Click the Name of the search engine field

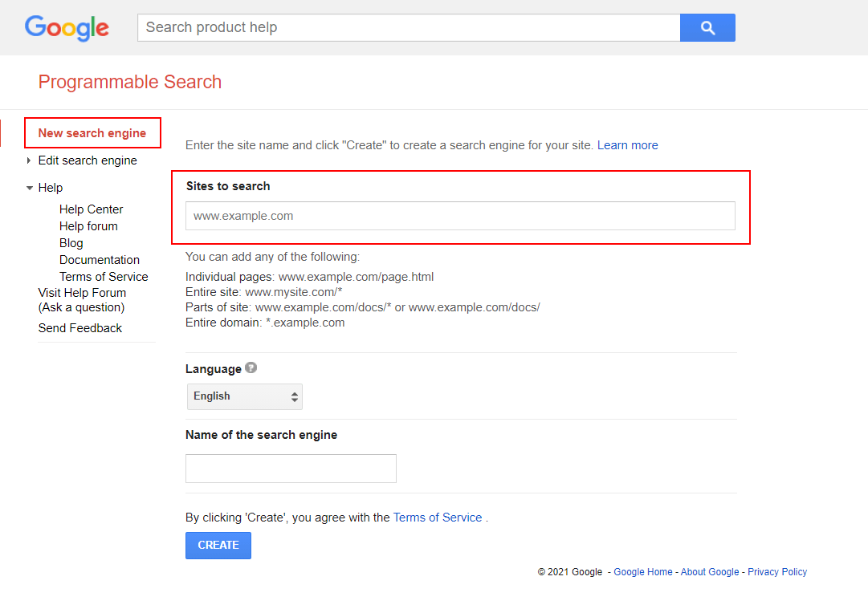click(291, 469)
